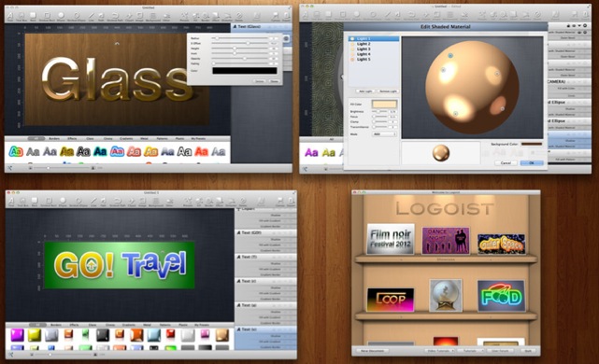Switch to Gradients presets tab in GO! Travel window
This screenshot has width=599, height=364.
129,325
